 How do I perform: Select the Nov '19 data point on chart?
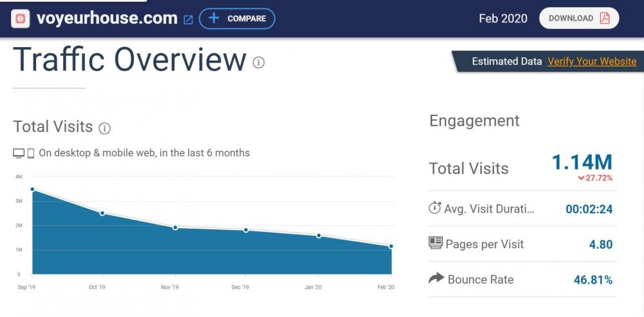point(175,227)
